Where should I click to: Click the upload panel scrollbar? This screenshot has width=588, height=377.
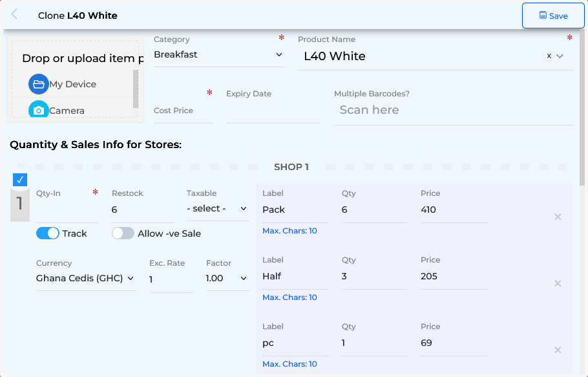coord(136,89)
